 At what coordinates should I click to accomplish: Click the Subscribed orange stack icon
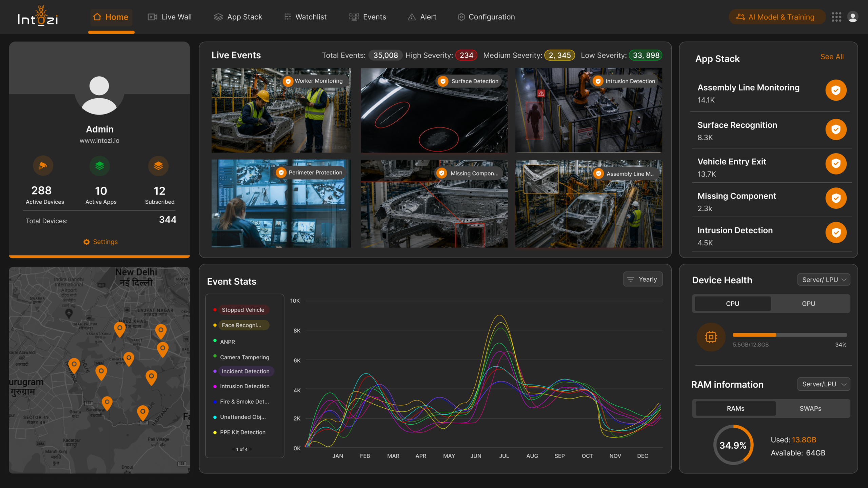click(158, 166)
